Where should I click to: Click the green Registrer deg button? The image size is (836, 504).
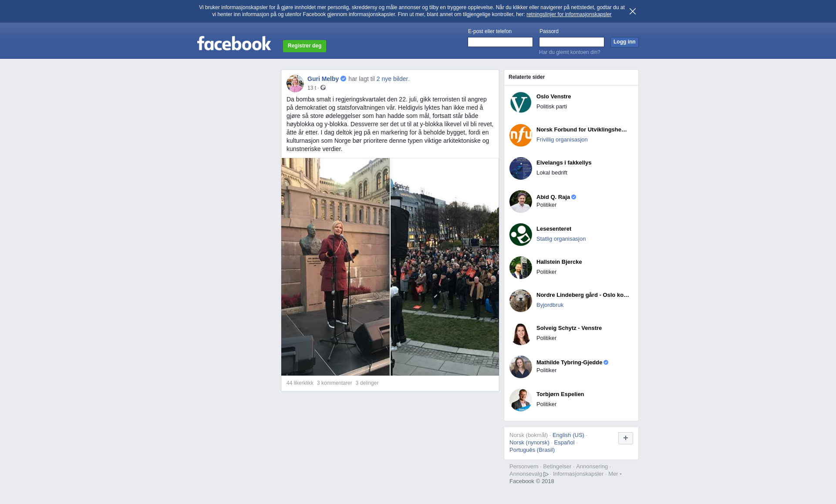(x=304, y=46)
